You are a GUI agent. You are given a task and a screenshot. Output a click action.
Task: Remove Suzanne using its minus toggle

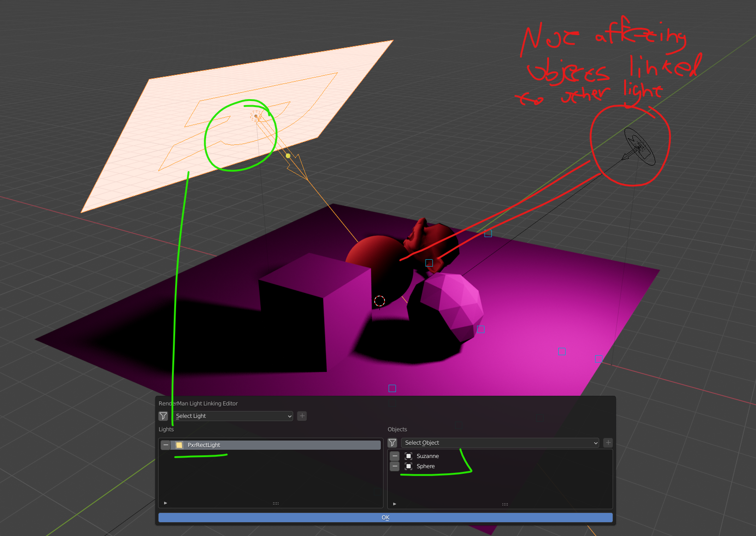[x=395, y=456]
